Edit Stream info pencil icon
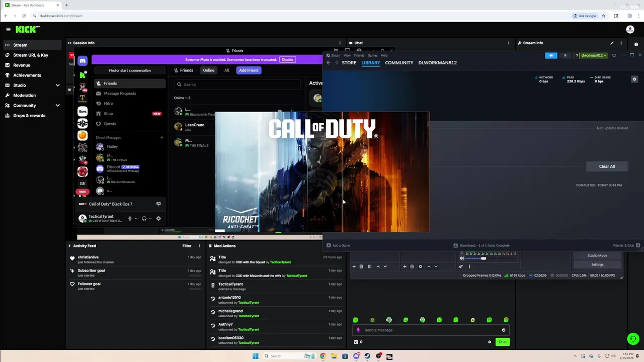This screenshot has height=362, width=644. (612, 43)
